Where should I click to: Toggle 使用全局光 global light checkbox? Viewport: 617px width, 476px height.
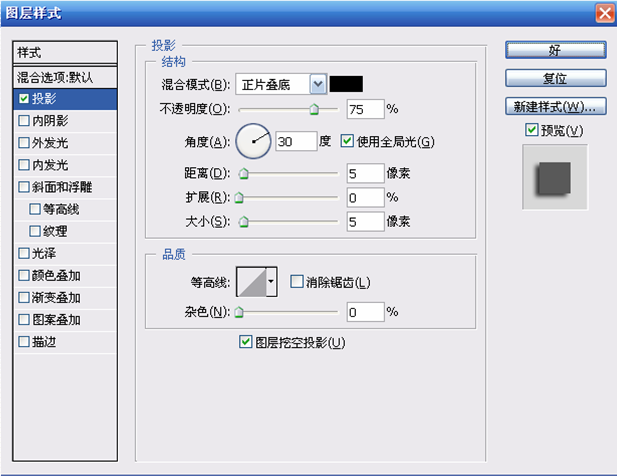(x=348, y=141)
